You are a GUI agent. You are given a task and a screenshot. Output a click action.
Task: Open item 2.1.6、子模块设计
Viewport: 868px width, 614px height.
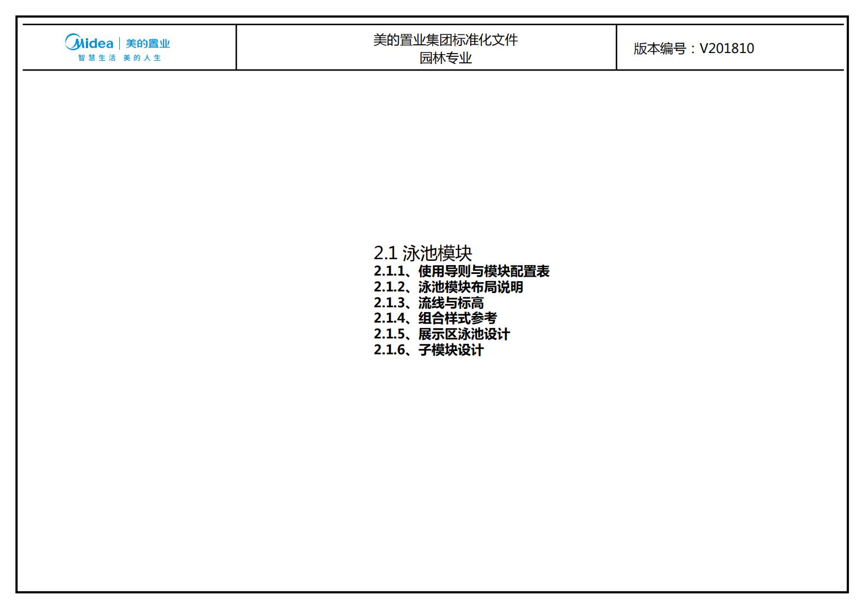pos(429,350)
